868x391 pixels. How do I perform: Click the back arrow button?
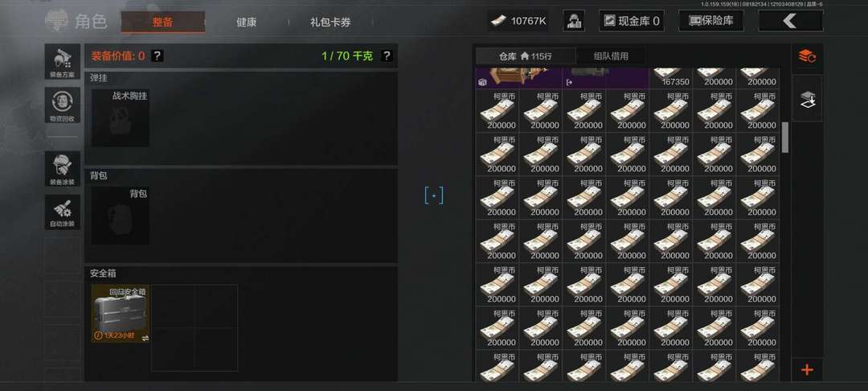coord(791,21)
